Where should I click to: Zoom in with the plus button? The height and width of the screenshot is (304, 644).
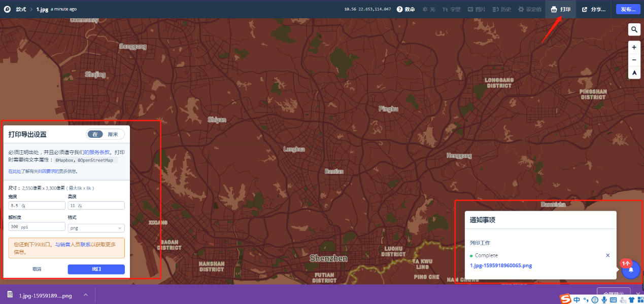[x=634, y=47]
